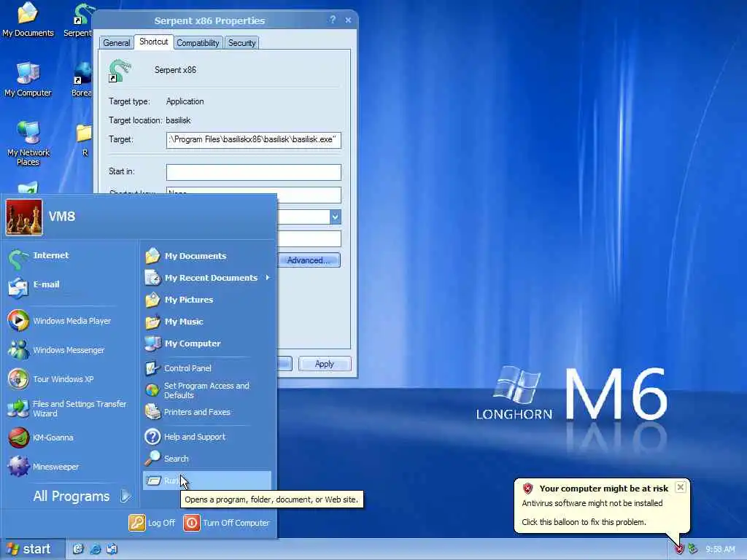Click the third quick launch icon
The image size is (747, 560).
tap(112, 549)
